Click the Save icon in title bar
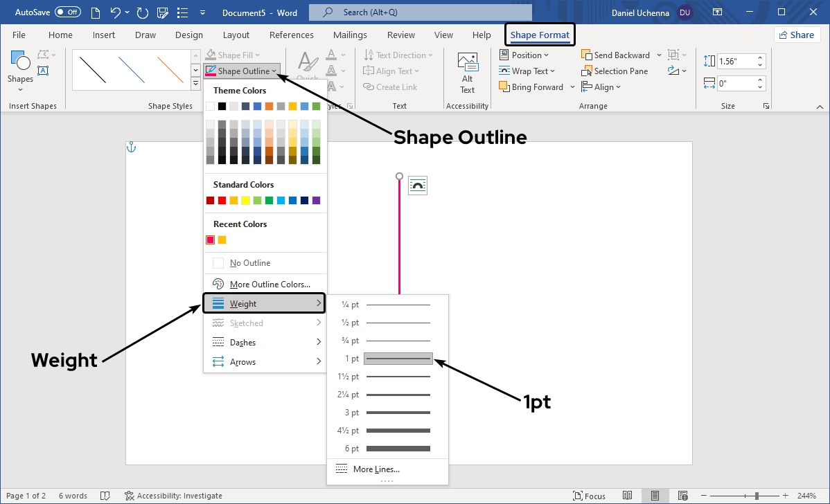The image size is (830, 504). pos(164,12)
